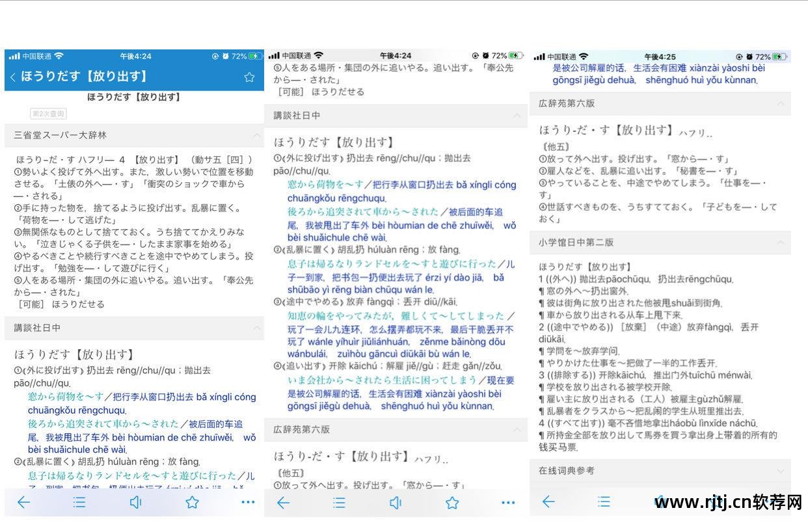808x532 pixels.
Task: Tap the 〘他五〙 label on right phone
Action: click(x=555, y=147)
